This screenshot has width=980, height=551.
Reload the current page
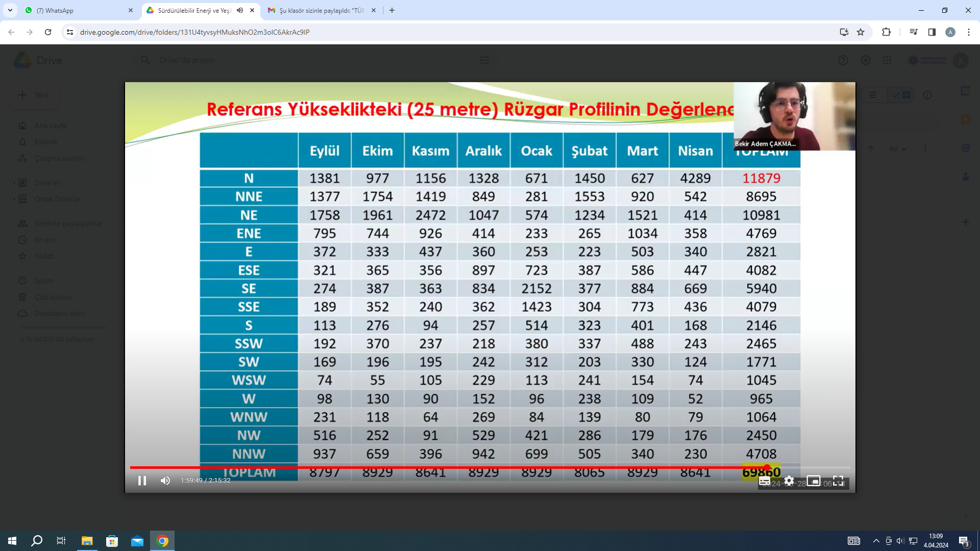pos(48,32)
